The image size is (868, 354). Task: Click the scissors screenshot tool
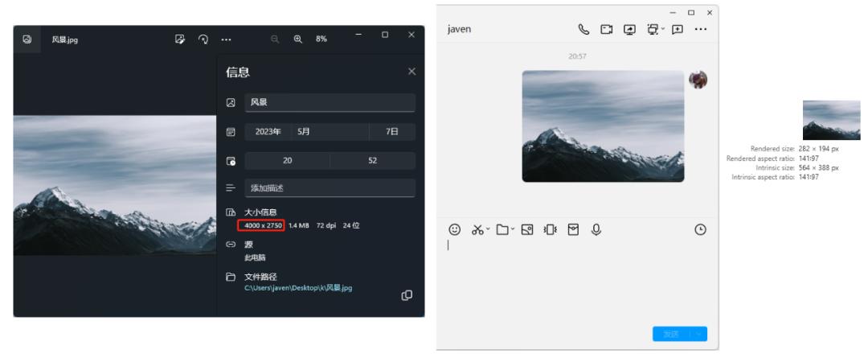point(477,229)
